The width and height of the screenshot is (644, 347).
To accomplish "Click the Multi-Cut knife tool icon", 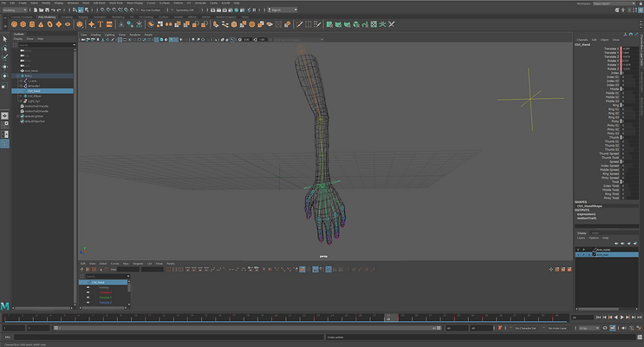I will coord(299,24).
